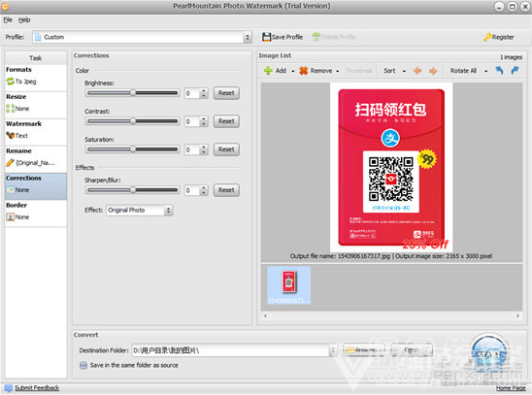Viewport: 532px width, 395px height.
Task: Expand the Sort dropdown arrow
Action: click(x=404, y=71)
